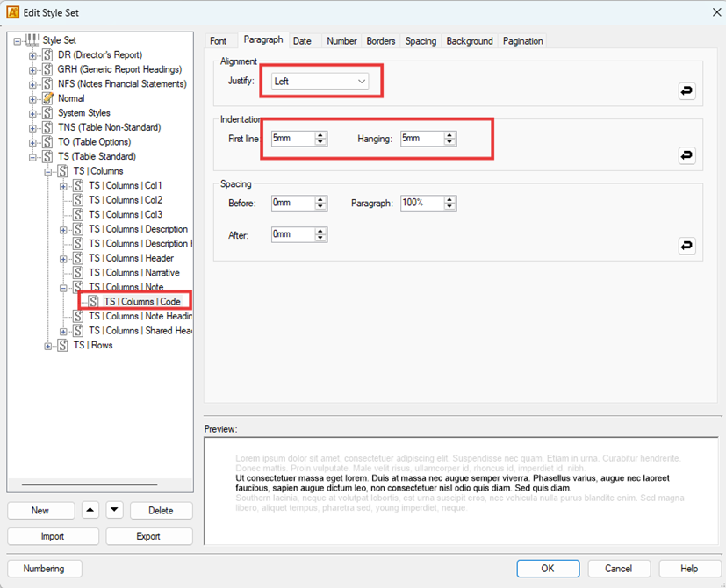Select TS | Columns | Description style
726x588 pixels.
click(x=138, y=229)
